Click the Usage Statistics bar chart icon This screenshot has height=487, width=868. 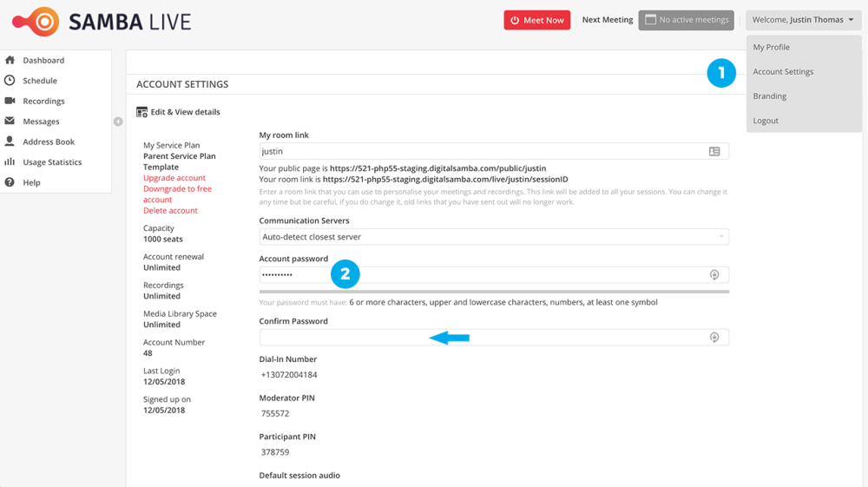(x=10, y=161)
